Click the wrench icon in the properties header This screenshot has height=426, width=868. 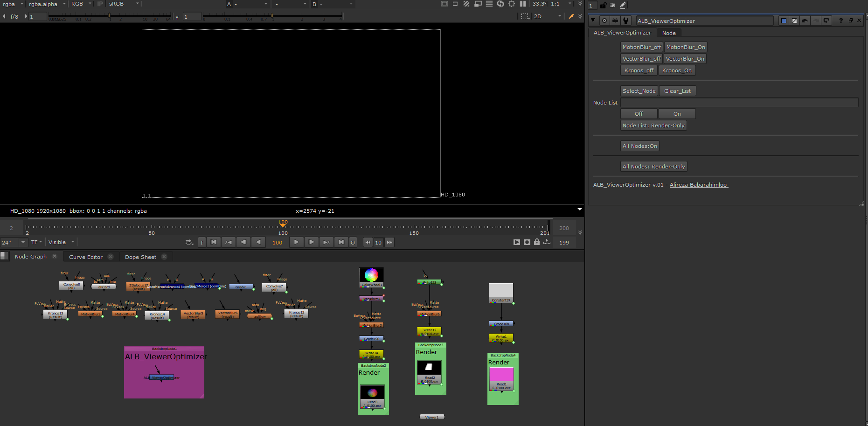tap(626, 21)
